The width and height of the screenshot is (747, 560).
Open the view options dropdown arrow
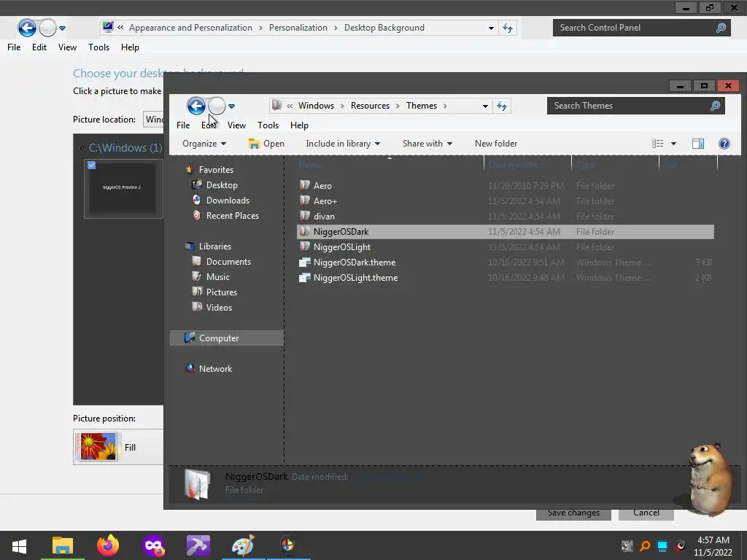[673, 144]
